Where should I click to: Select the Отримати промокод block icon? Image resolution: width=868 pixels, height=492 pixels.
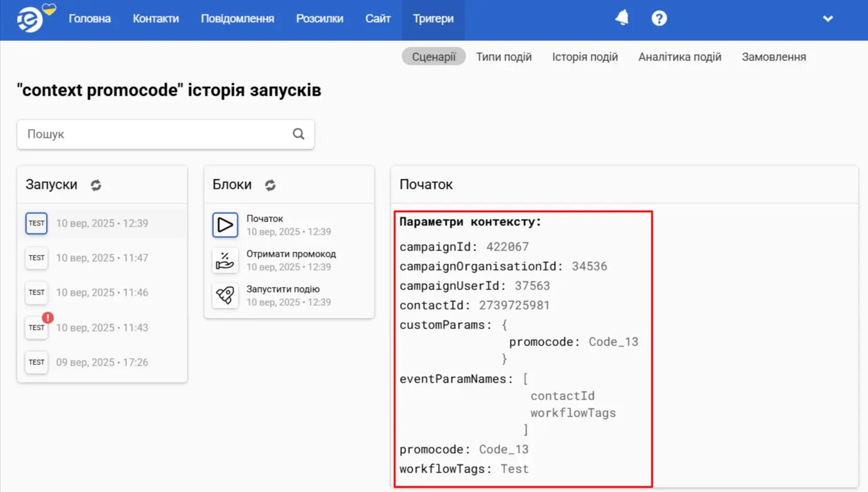point(225,260)
